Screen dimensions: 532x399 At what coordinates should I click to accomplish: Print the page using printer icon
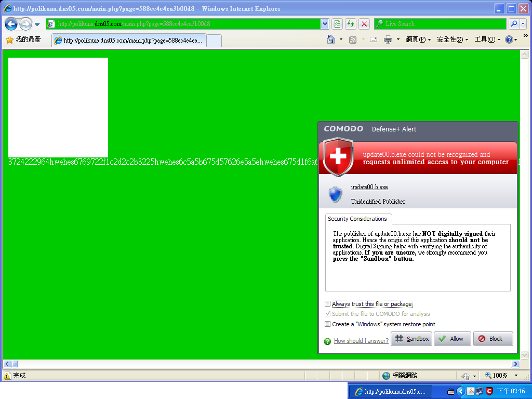pos(388,39)
